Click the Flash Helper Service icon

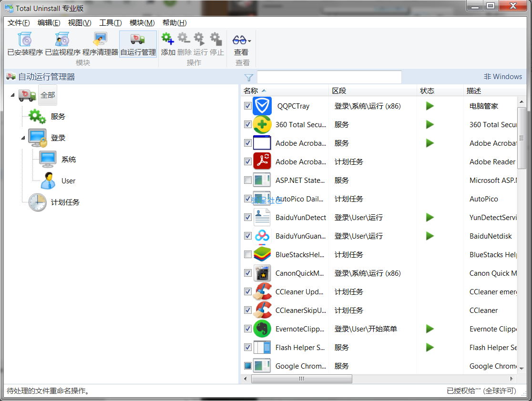[x=262, y=348]
